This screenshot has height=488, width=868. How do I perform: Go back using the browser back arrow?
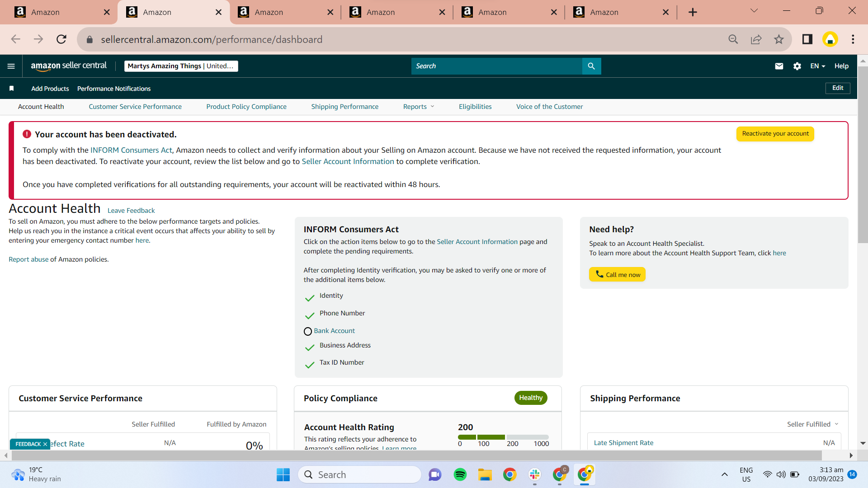[x=16, y=39]
